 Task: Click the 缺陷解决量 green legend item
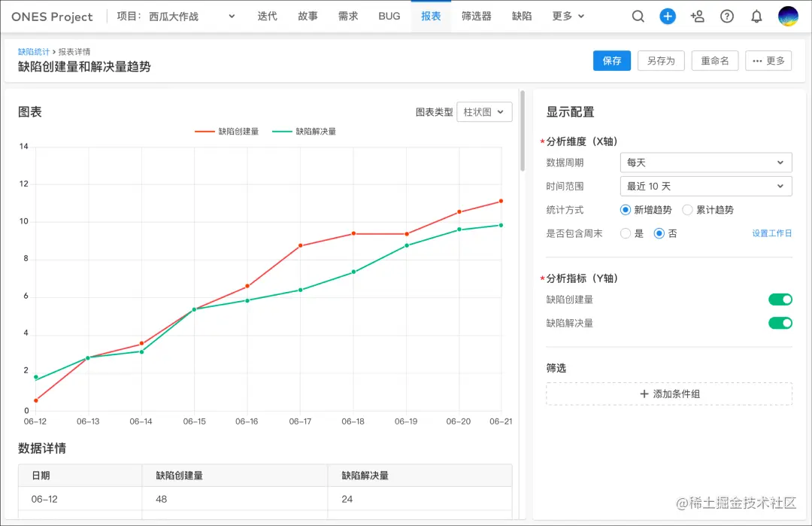(304, 132)
